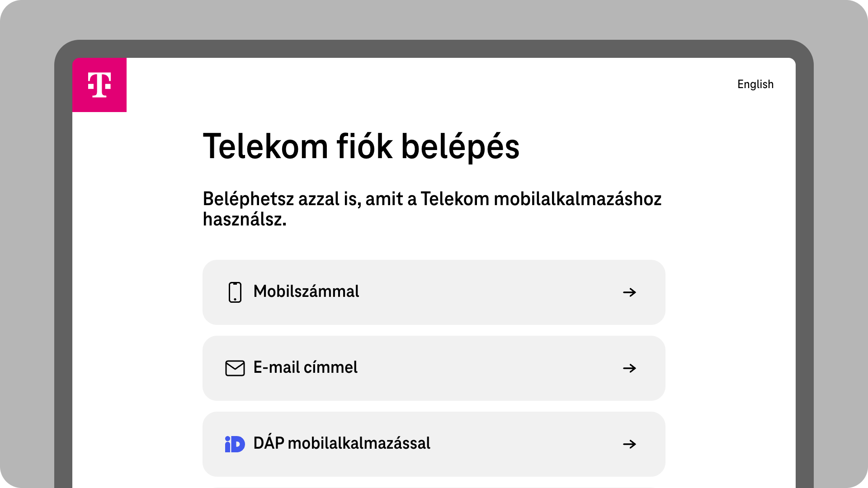Click the blue DÁP iD icon

point(235,444)
